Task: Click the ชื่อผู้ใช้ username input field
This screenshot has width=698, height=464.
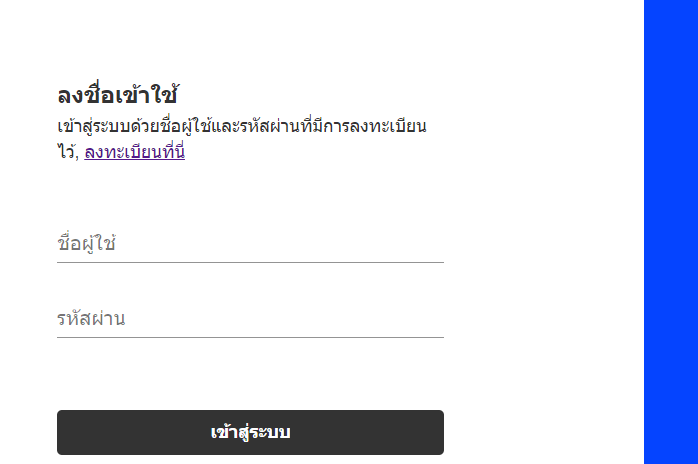Action: pos(250,243)
